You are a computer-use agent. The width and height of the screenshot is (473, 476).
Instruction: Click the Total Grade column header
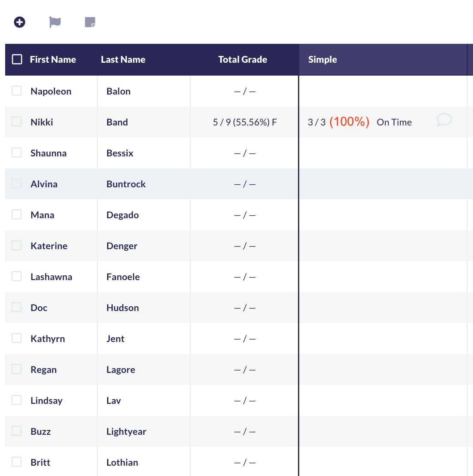[243, 60]
